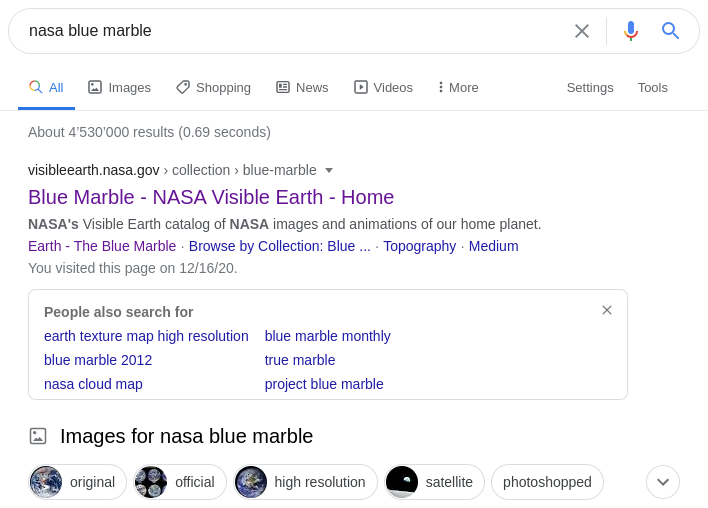Search for blue marble 2012
This screenshot has height=508, width=708.
click(x=98, y=360)
